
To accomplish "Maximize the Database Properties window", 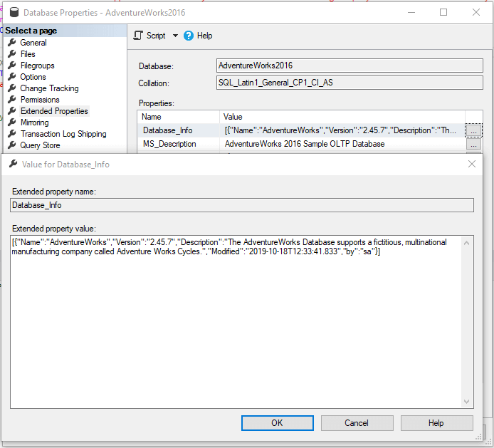I will click(x=443, y=12).
